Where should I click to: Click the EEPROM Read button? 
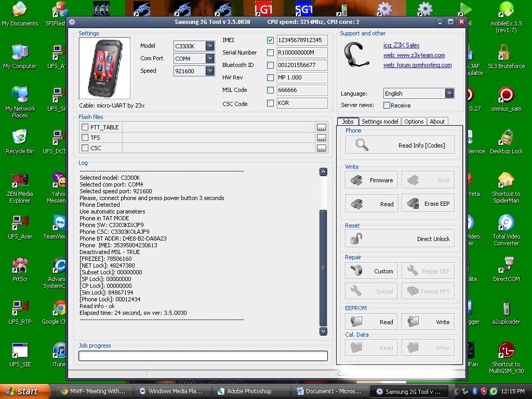(x=371, y=322)
